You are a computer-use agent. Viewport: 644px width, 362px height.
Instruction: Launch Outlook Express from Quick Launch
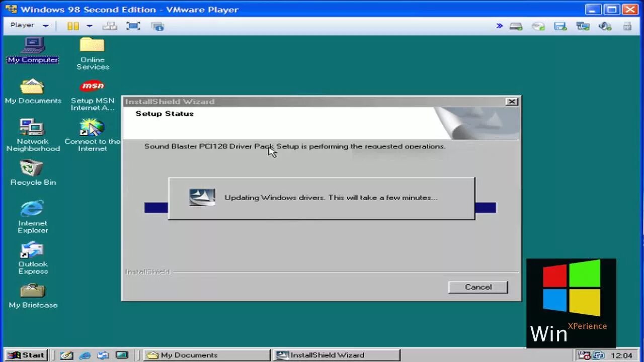click(103, 355)
